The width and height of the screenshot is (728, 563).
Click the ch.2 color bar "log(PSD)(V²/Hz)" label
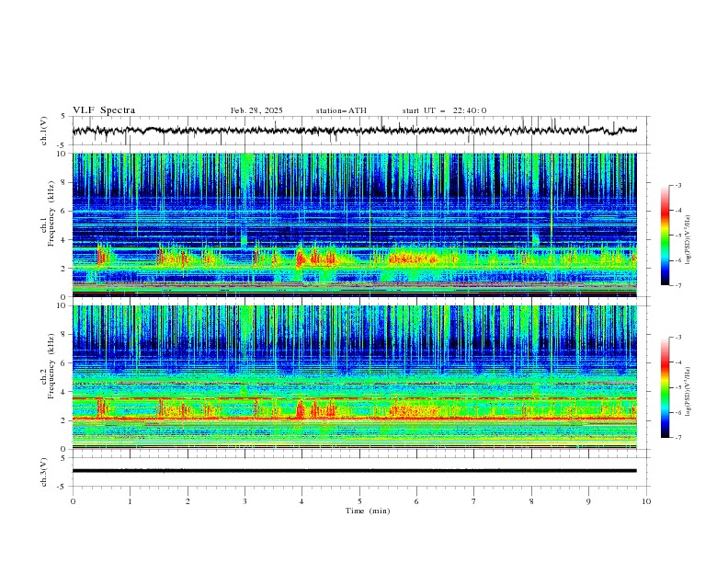[688, 392]
